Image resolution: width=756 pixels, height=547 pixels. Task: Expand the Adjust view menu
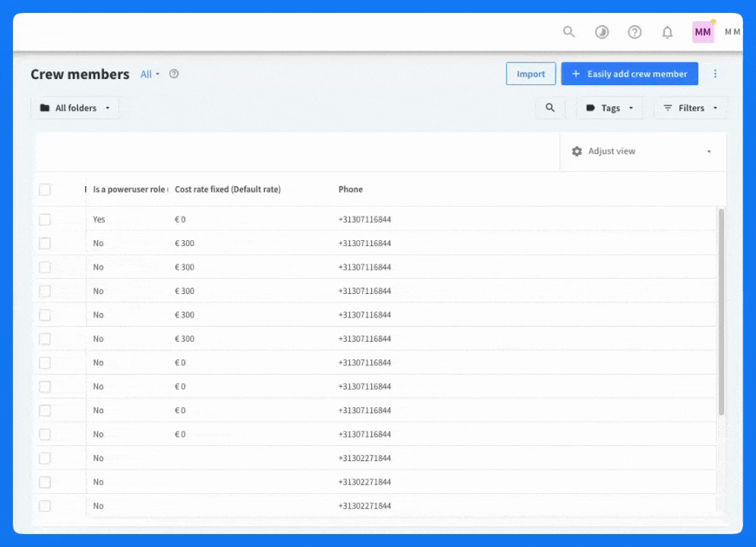[x=643, y=151]
